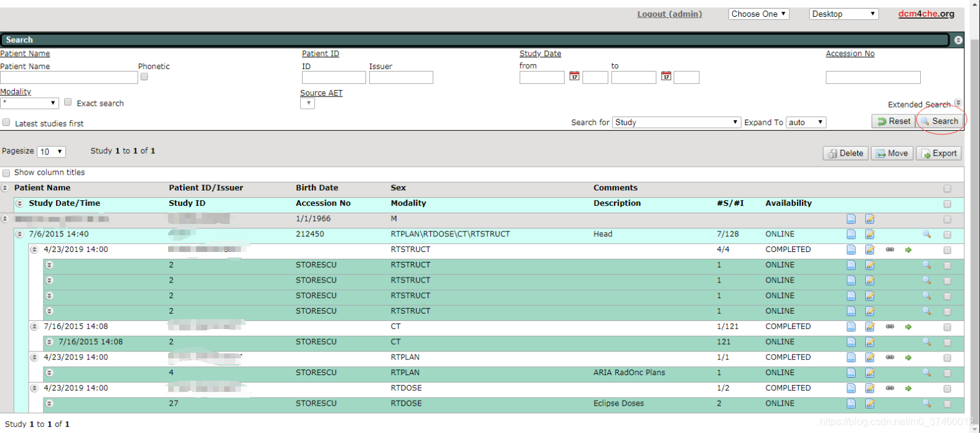Tick the Show column titles checkbox
Screen dimensions: 980x433
click(x=6, y=173)
